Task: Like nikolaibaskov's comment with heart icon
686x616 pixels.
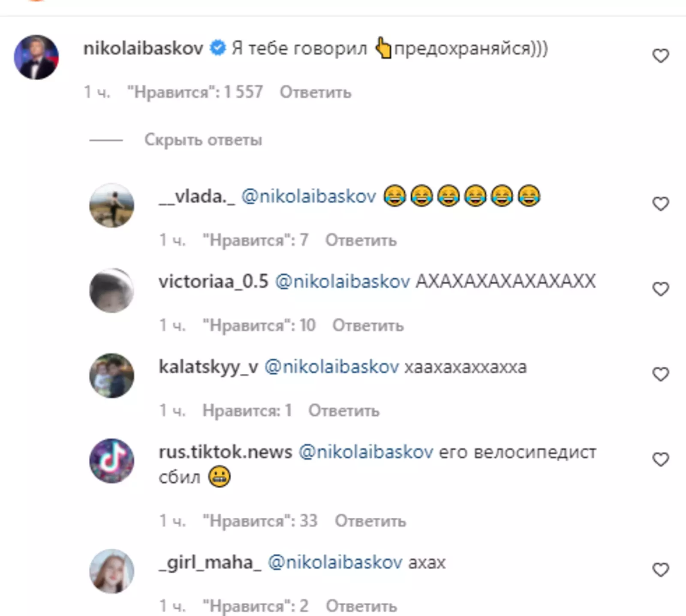Action: coord(660,56)
